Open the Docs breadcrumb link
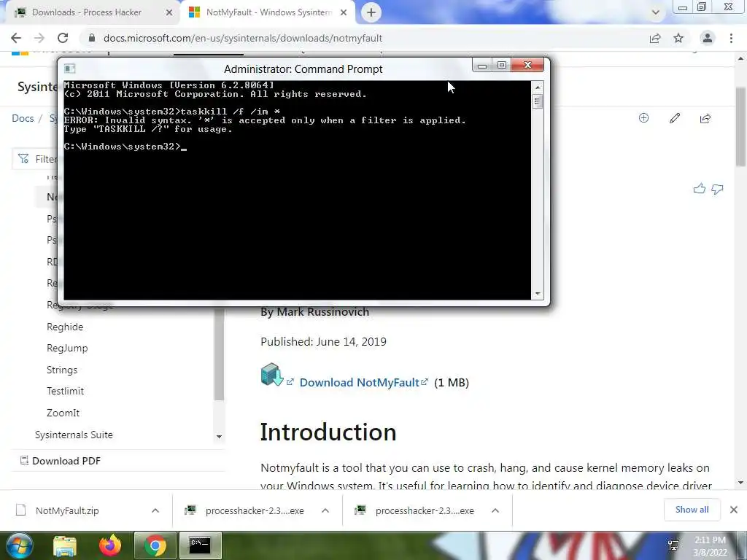The height and width of the screenshot is (560, 747). 23,118
